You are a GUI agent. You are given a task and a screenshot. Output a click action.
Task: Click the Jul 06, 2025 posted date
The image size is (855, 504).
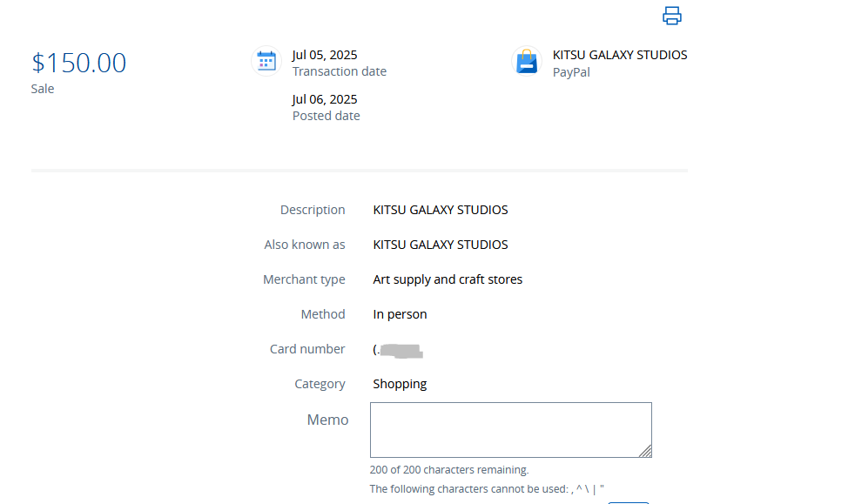325,99
